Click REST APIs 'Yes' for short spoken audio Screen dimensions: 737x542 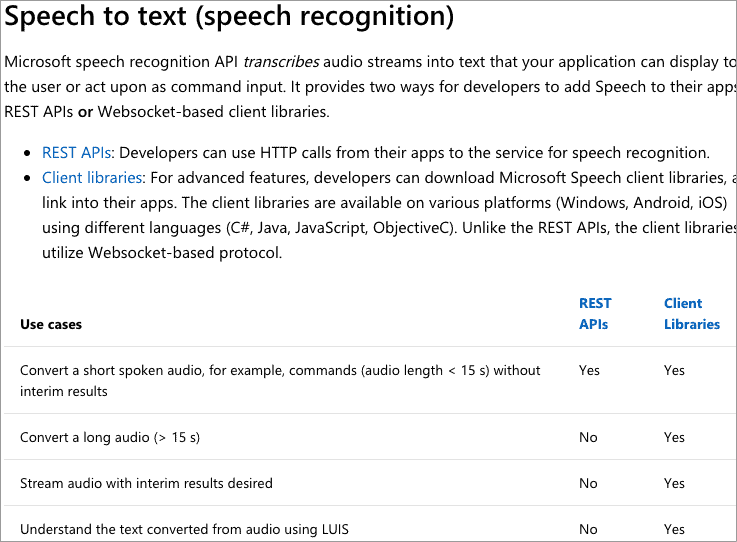tap(589, 370)
